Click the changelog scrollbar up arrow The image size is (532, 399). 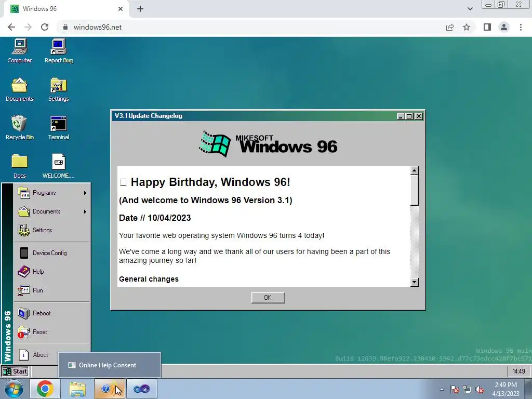point(414,170)
